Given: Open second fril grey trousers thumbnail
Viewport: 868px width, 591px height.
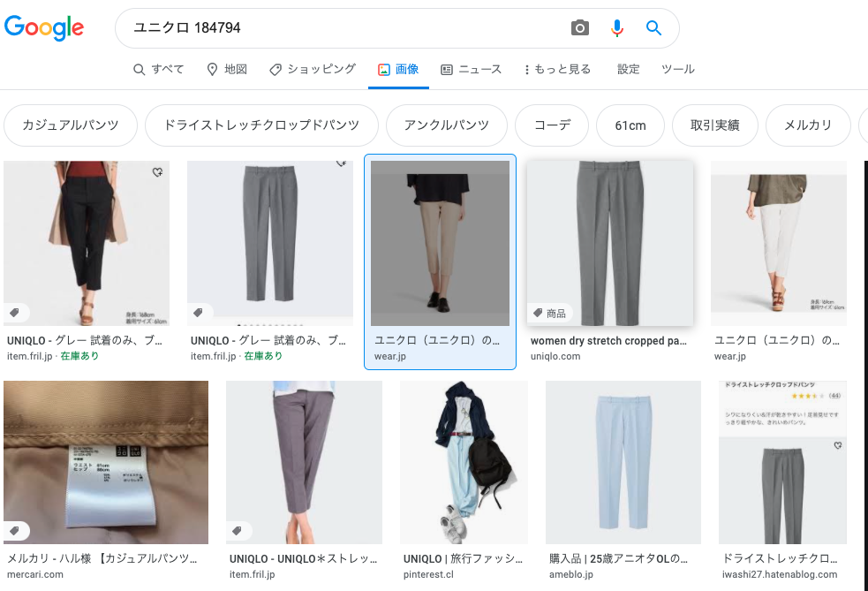Looking at the screenshot, I should (270, 243).
